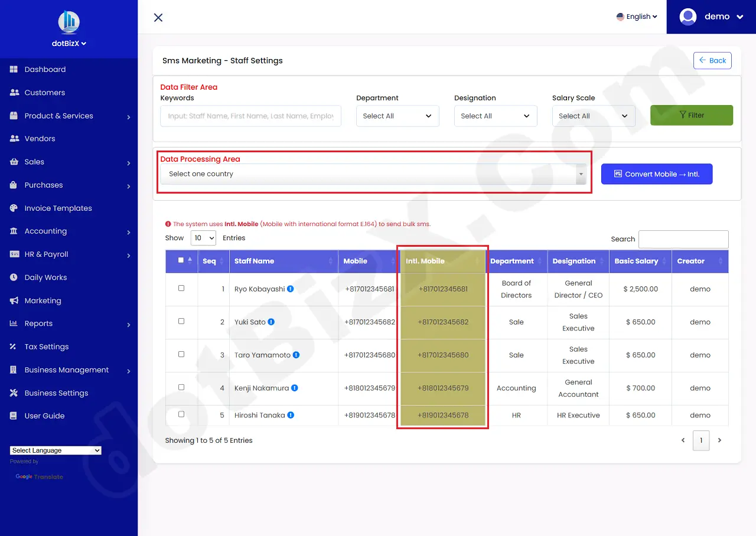Viewport: 756px width, 536px height.
Task: Tick the checkbox for Yuki Sato row
Action: [181, 322]
